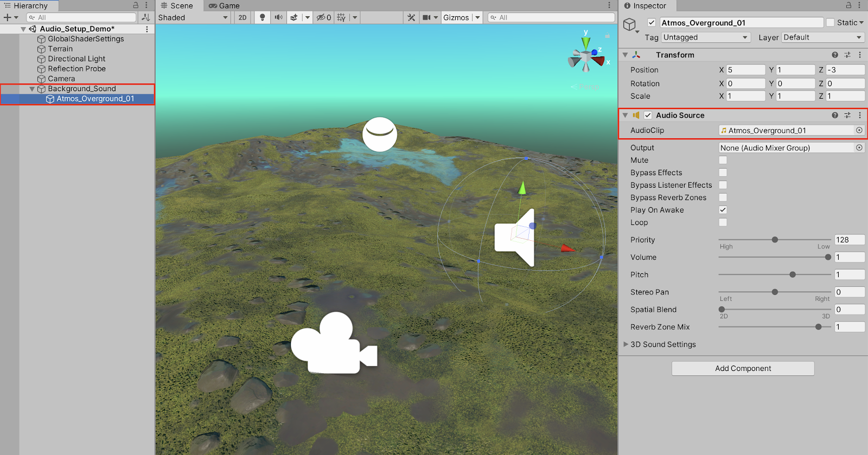This screenshot has width=868, height=455.
Task: Select Directional Light in the Hierarchy
Action: pos(76,59)
